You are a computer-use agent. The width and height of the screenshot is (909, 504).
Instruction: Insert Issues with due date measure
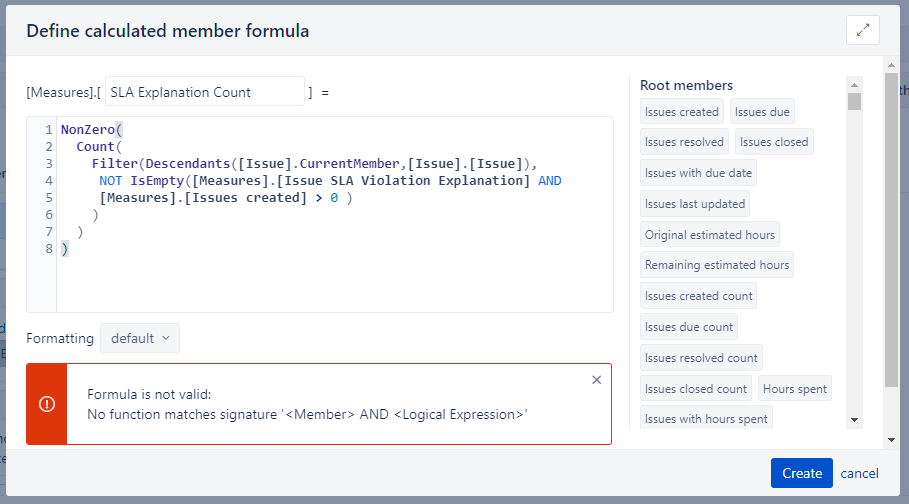[x=698, y=173]
